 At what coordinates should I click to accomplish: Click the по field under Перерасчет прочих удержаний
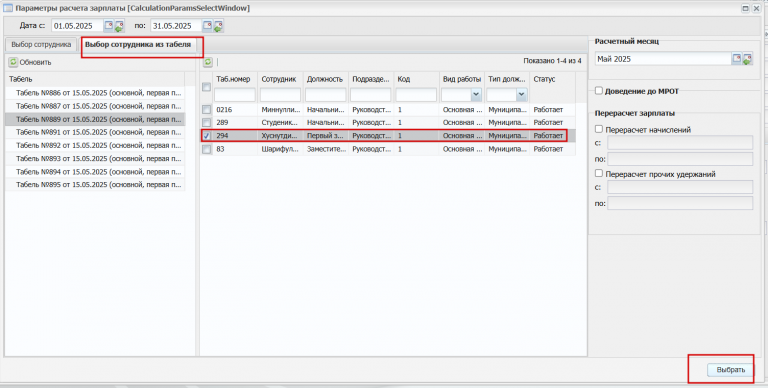pyautogui.click(x=680, y=203)
